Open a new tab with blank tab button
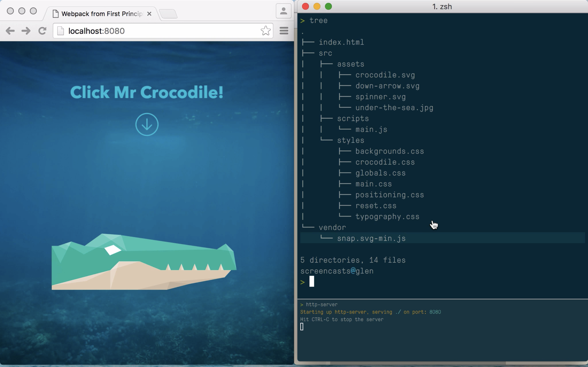The image size is (588, 367). click(x=168, y=14)
